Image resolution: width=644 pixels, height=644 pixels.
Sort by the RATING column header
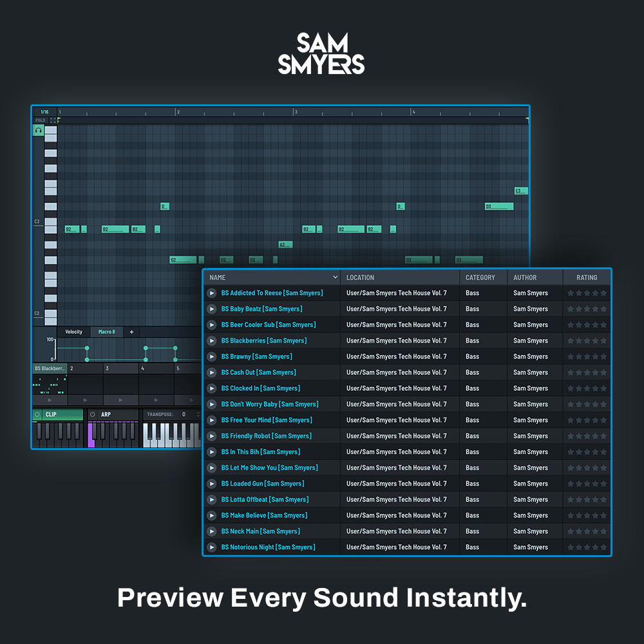[x=587, y=277]
